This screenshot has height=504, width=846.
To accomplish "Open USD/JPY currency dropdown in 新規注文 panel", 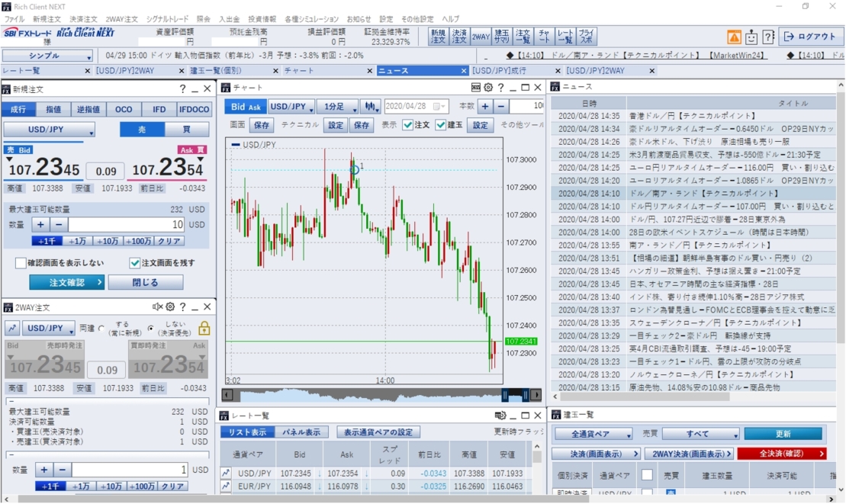I will tap(49, 130).
